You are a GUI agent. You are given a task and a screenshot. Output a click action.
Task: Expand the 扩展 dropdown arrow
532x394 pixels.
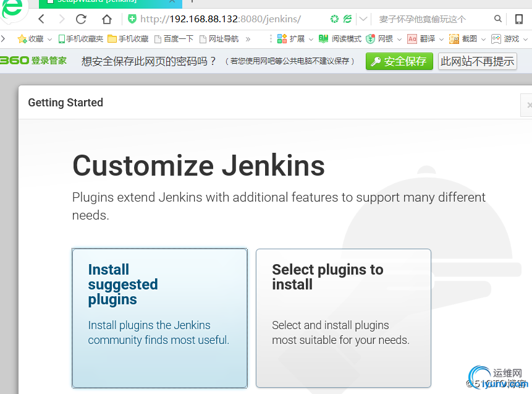(310, 40)
